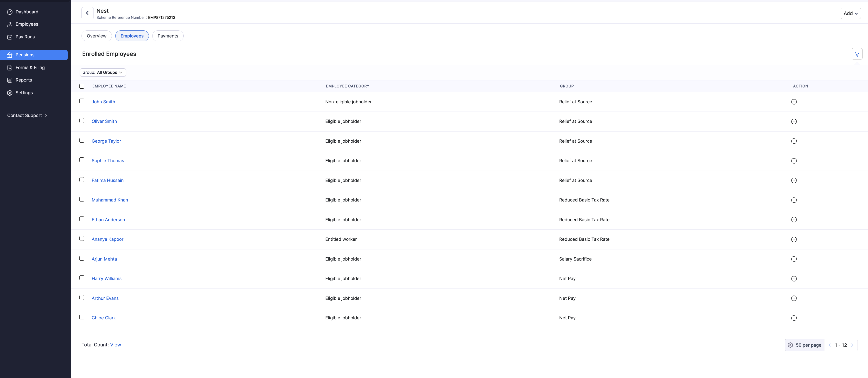Viewport: 868px width, 378px height.
Task: Open Pay Runs in sidebar
Action: (34, 37)
